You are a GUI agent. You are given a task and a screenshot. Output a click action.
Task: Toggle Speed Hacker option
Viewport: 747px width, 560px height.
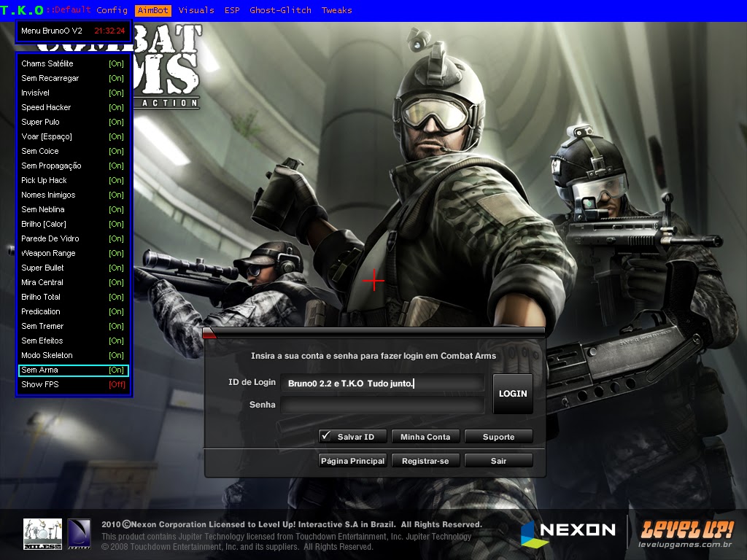click(x=73, y=107)
